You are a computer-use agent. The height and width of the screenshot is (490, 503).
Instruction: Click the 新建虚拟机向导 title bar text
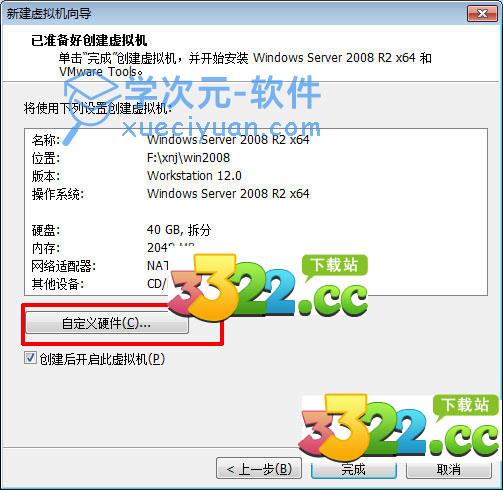49,14
